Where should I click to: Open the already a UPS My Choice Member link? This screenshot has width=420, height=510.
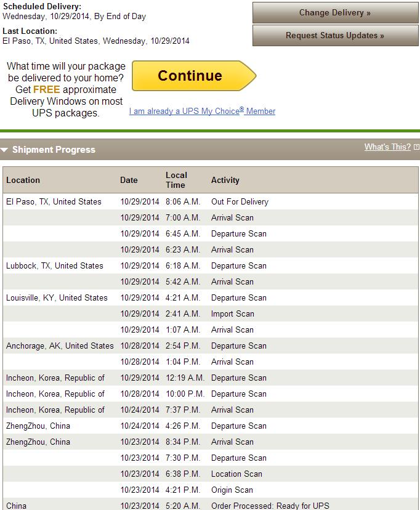pyautogui.click(x=202, y=111)
